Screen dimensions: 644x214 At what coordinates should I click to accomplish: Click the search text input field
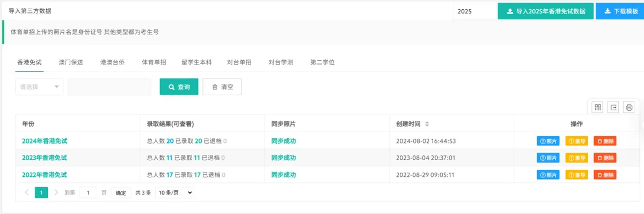pyautogui.click(x=109, y=87)
